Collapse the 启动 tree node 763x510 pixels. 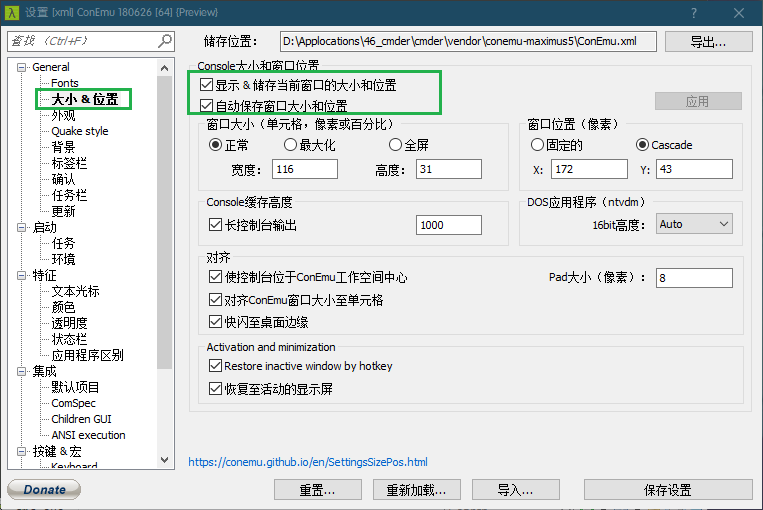(x=21, y=227)
